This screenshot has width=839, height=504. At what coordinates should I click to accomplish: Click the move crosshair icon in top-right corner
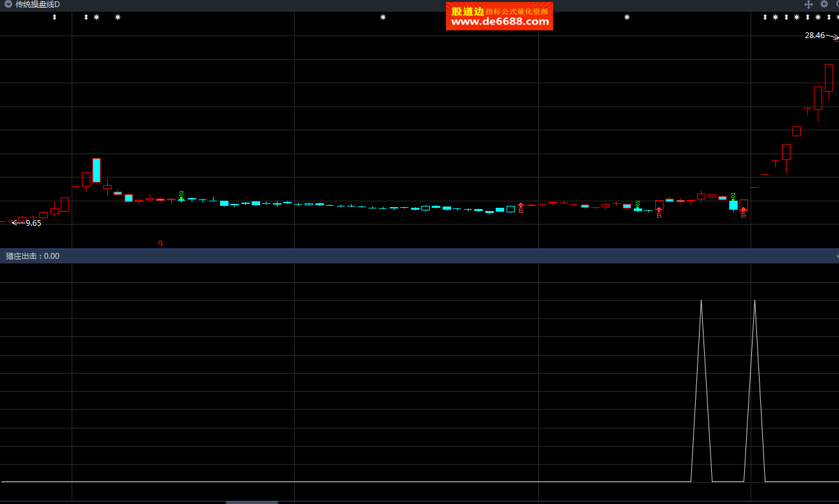[809, 4]
